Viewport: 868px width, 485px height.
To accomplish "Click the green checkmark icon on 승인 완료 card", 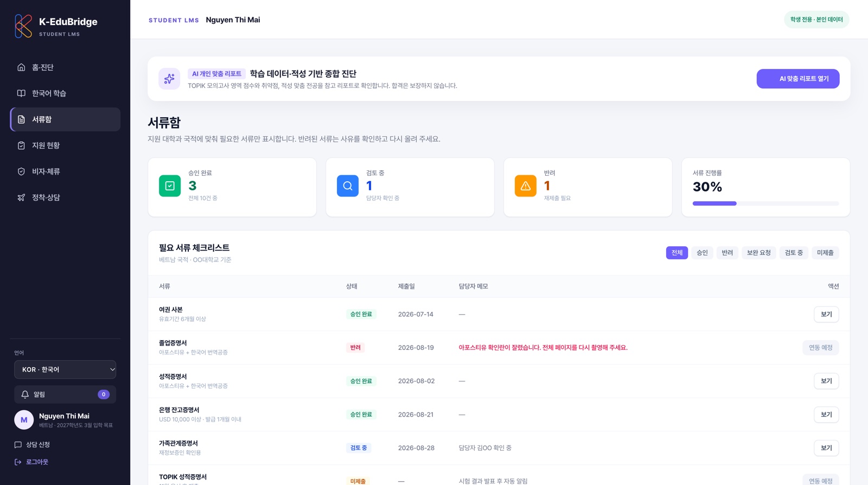I will [x=170, y=186].
